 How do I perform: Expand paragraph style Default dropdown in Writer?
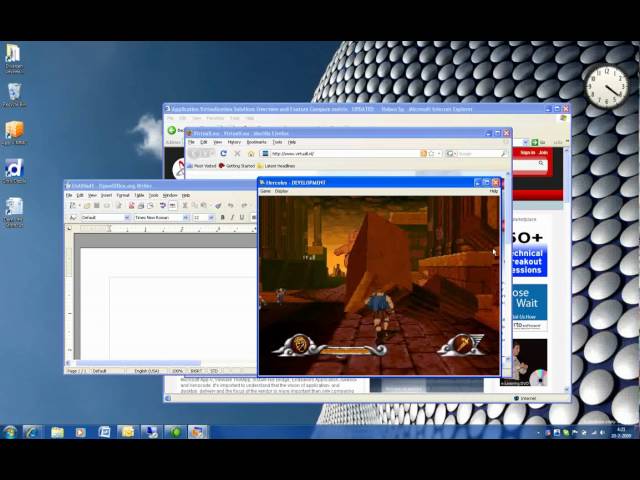click(127, 218)
